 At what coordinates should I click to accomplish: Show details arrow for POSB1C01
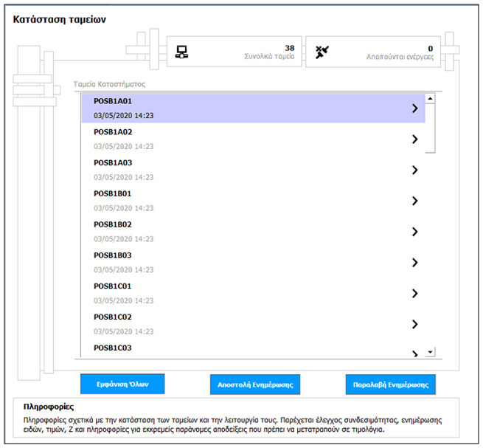pos(414,293)
